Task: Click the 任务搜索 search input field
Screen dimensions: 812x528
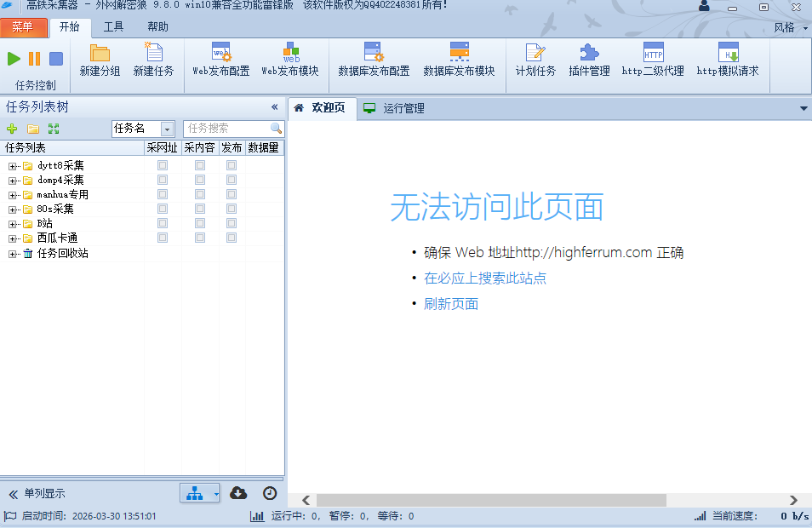Action: point(226,129)
